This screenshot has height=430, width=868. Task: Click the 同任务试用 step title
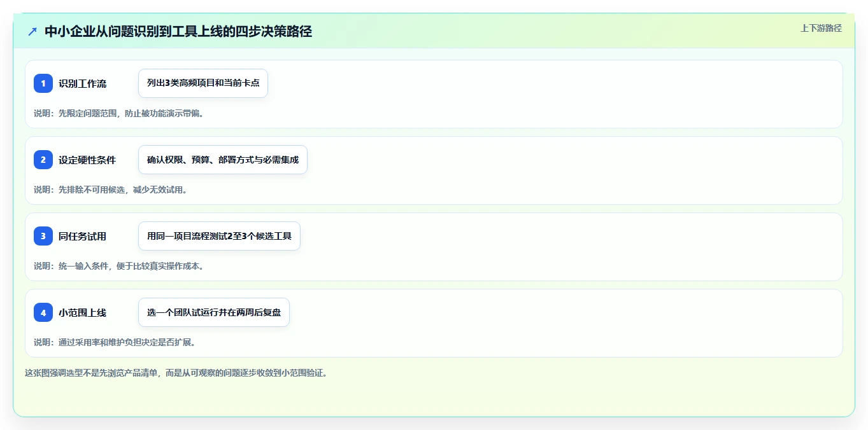coord(83,236)
